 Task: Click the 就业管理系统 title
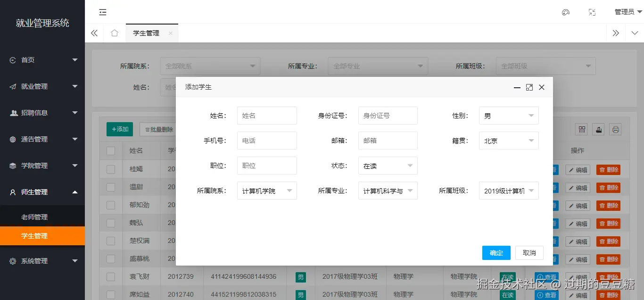(42, 23)
